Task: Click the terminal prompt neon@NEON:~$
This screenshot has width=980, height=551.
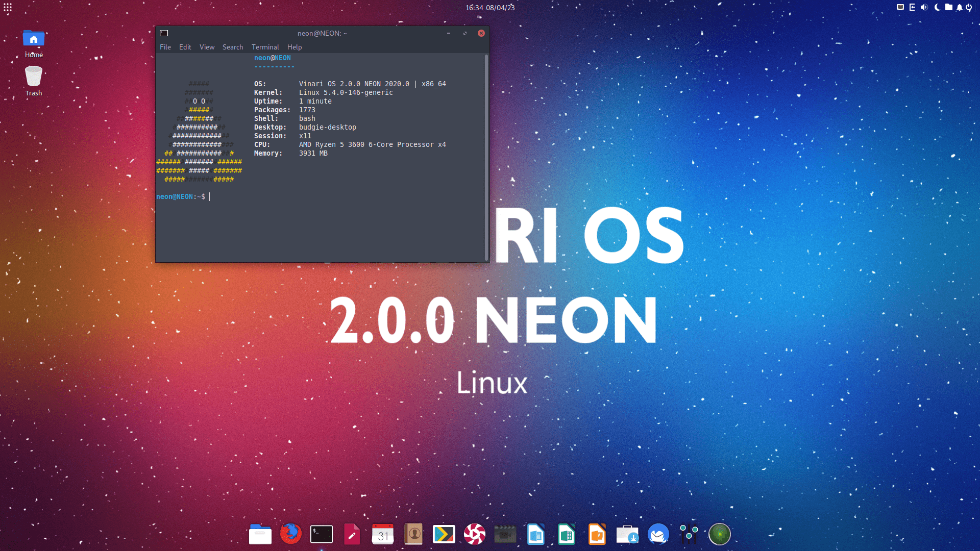Action: point(181,196)
